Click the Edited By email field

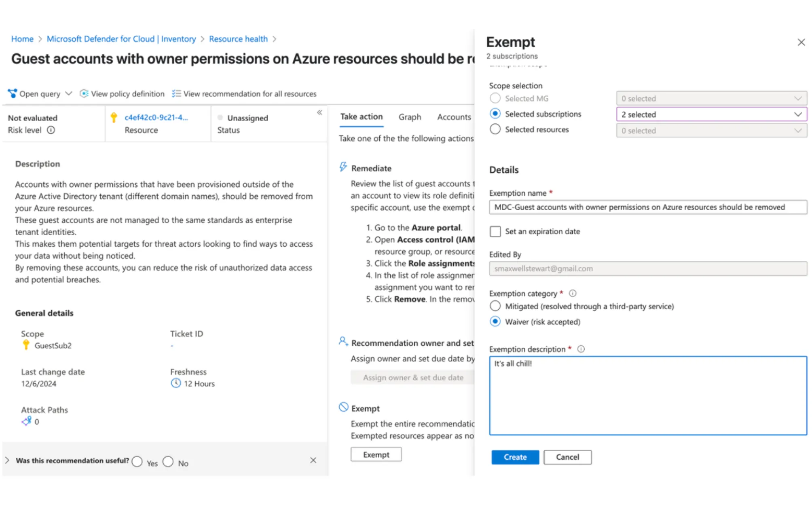648,268
